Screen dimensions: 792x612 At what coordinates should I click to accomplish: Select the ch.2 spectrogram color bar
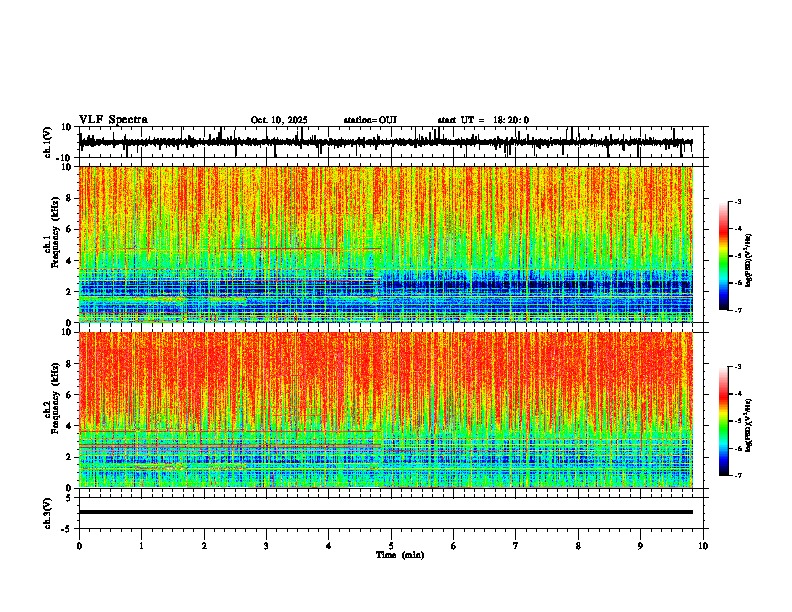723,421
